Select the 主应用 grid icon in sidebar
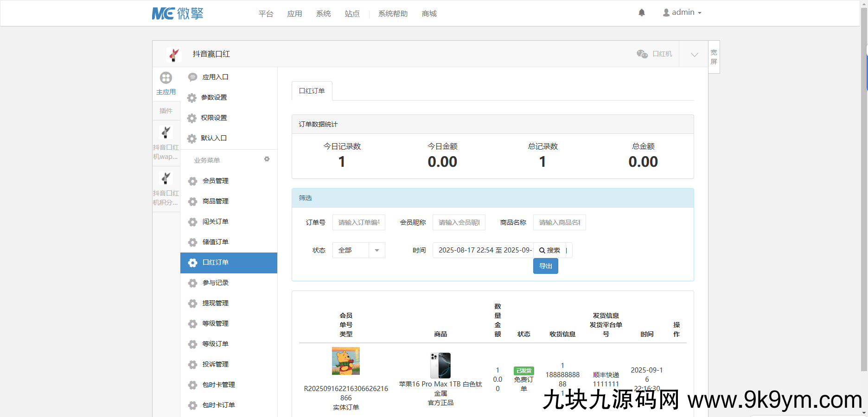This screenshot has width=868, height=417. pyautogui.click(x=166, y=78)
